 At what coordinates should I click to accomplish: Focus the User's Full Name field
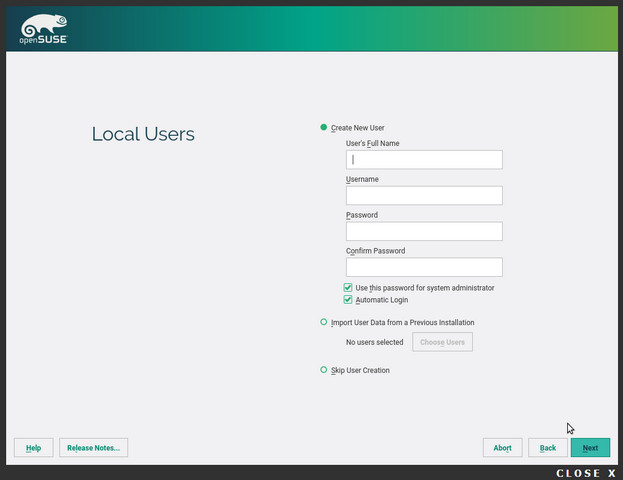pyautogui.click(x=424, y=160)
